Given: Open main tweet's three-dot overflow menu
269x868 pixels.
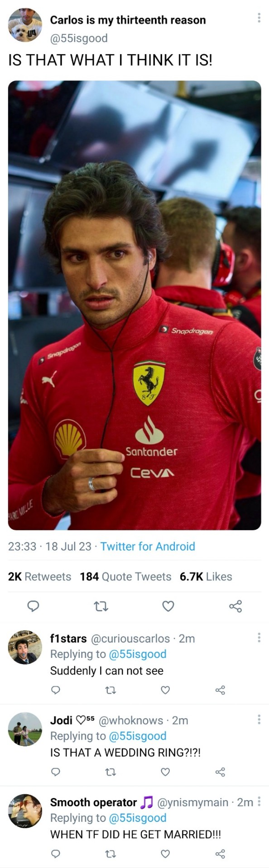Looking at the screenshot, I should point(259,18).
